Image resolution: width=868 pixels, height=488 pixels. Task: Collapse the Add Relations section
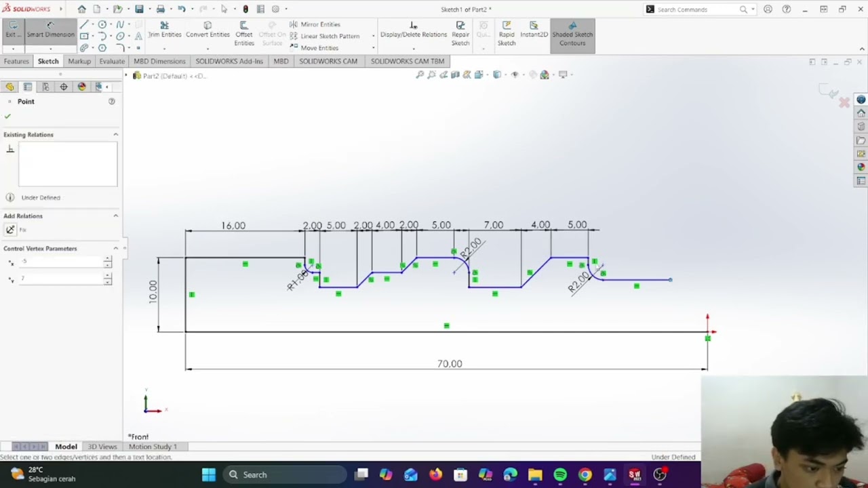click(115, 216)
